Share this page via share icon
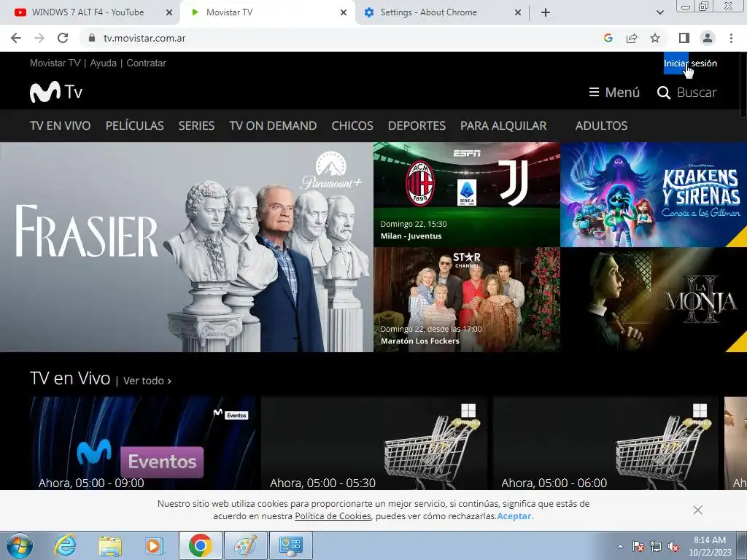 (x=632, y=38)
